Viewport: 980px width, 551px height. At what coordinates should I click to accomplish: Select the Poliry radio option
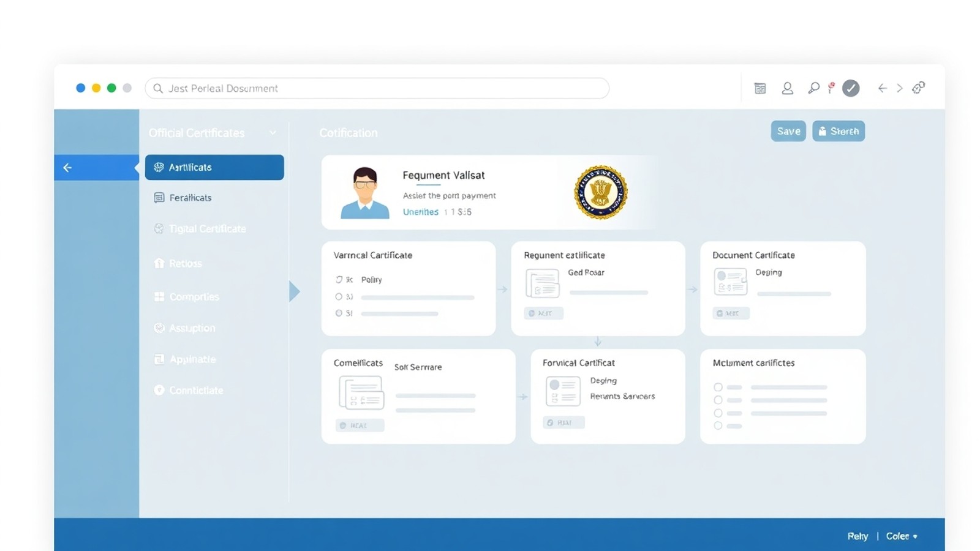point(339,280)
